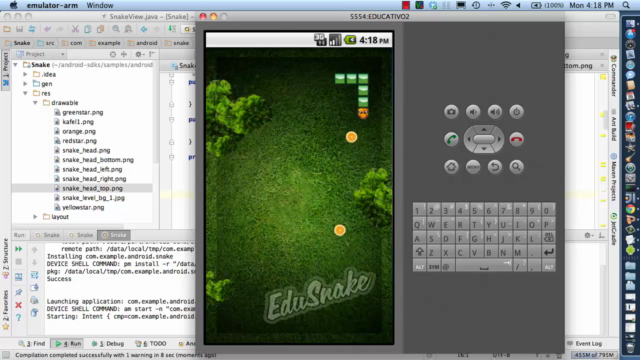The width and height of the screenshot is (640, 360).
Task: Click the D-pad left arrow
Action: [469, 139]
